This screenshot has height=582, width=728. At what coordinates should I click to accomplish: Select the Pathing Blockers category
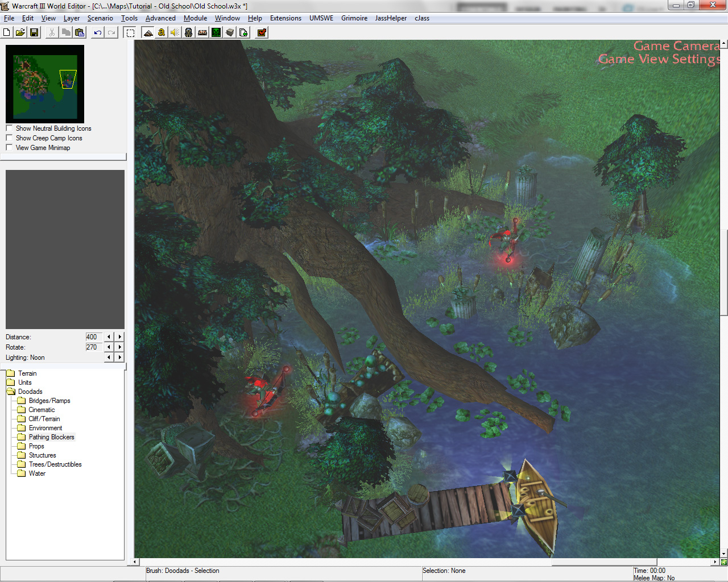[52, 437]
